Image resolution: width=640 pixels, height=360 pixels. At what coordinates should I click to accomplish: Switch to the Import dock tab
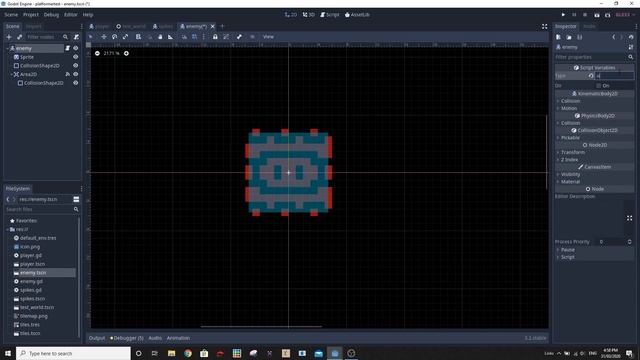[x=33, y=26]
